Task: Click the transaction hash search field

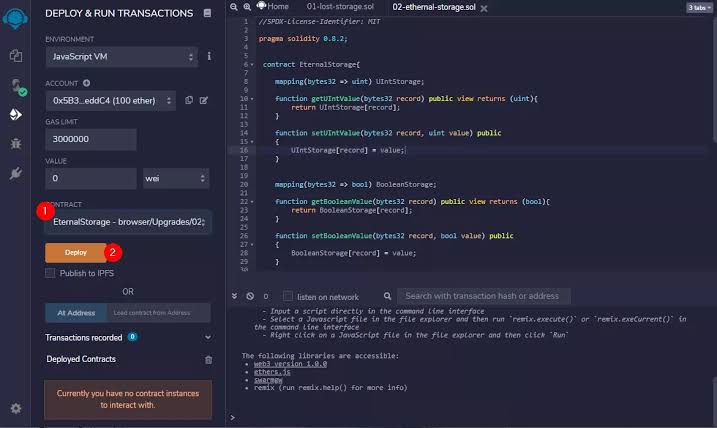Action: click(x=483, y=296)
